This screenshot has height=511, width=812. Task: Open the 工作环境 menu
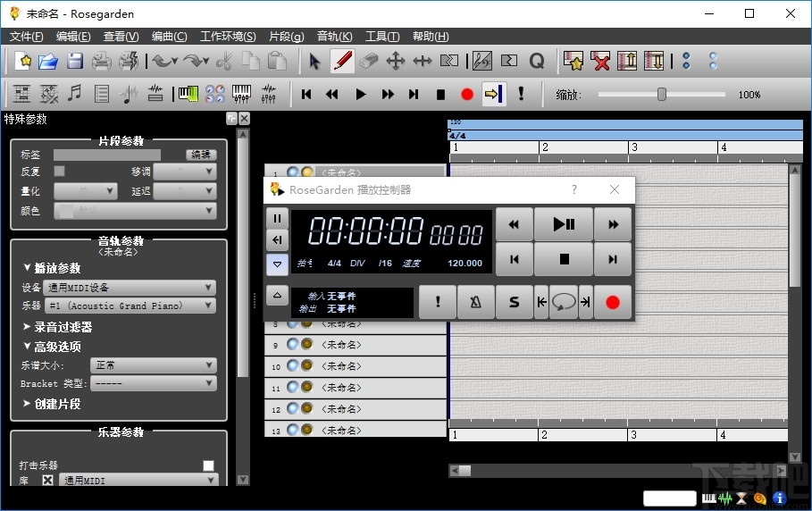pos(228,37)
